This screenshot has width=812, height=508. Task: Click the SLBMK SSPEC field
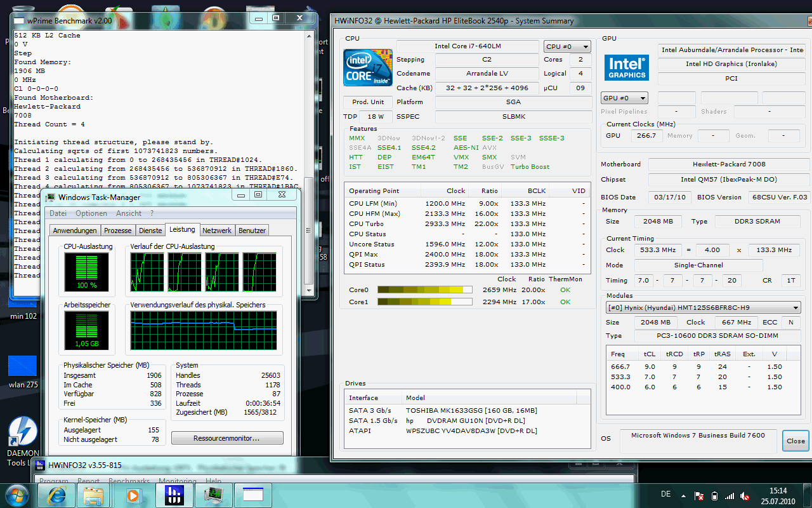coord(513,117)
